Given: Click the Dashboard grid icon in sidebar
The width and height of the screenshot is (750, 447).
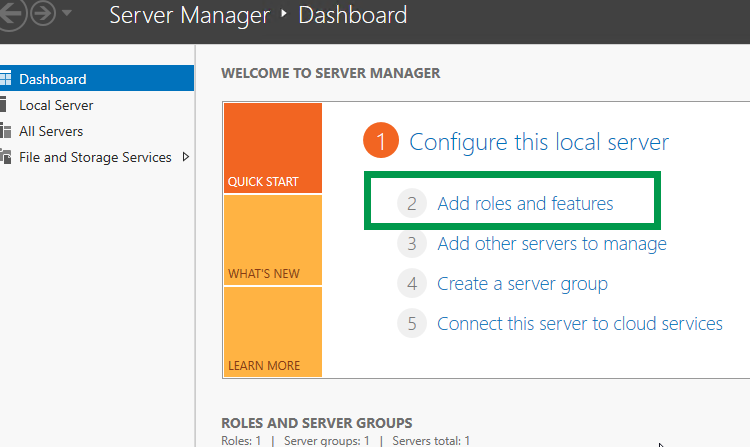Looking at the screenshot, I should click(6, 79).
